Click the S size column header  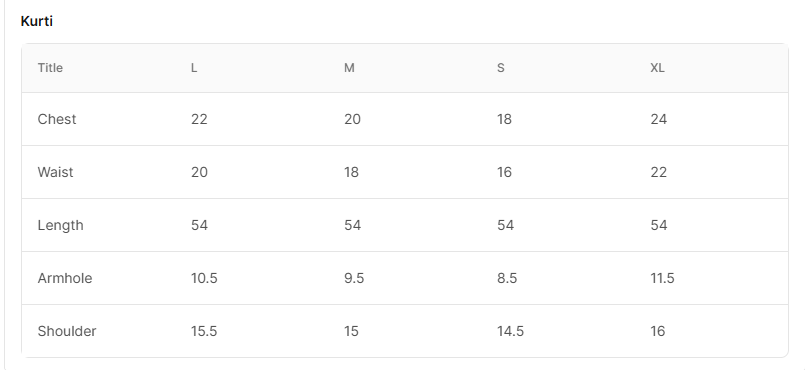(501, 68)
